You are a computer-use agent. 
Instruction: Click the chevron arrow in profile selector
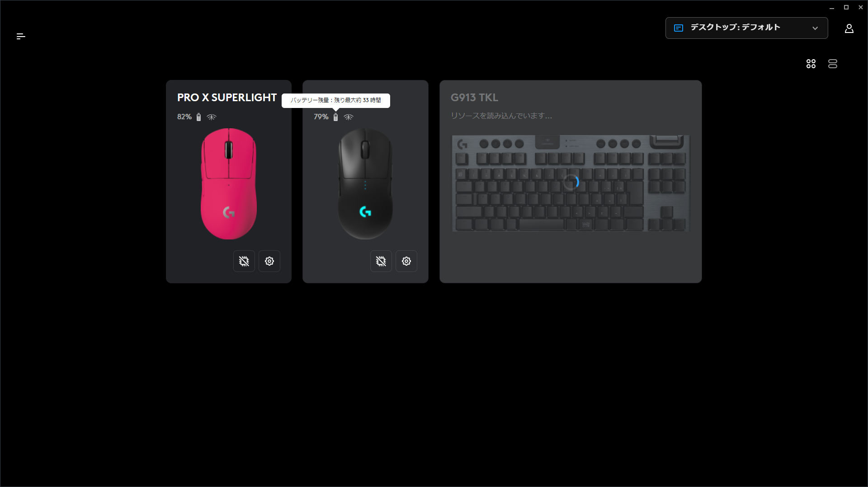815,28
